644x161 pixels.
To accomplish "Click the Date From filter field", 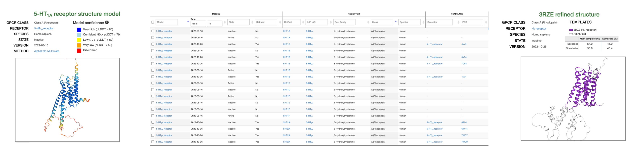I will pyautogui.click(x=198, y=24).
